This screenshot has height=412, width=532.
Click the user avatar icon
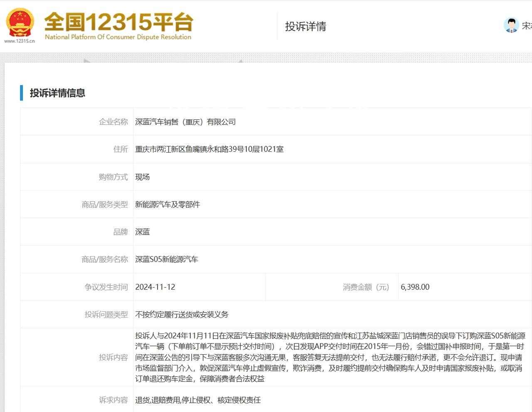click(511, 25)
